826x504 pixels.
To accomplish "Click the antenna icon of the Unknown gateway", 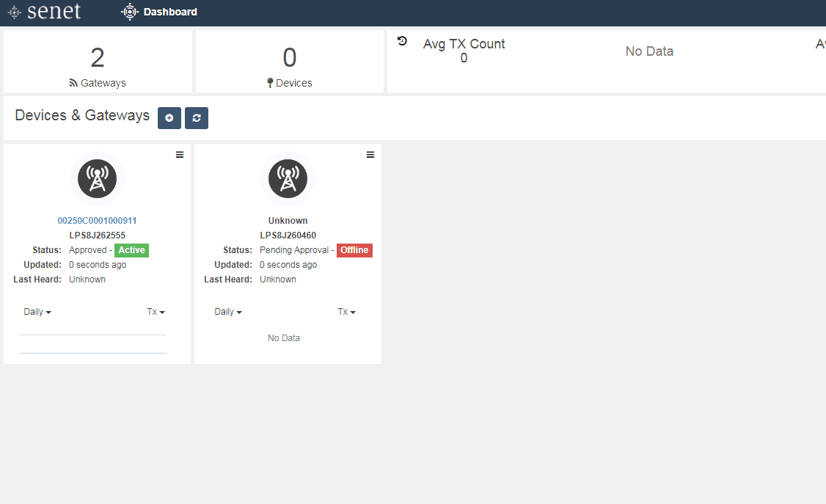I will 288,178.
